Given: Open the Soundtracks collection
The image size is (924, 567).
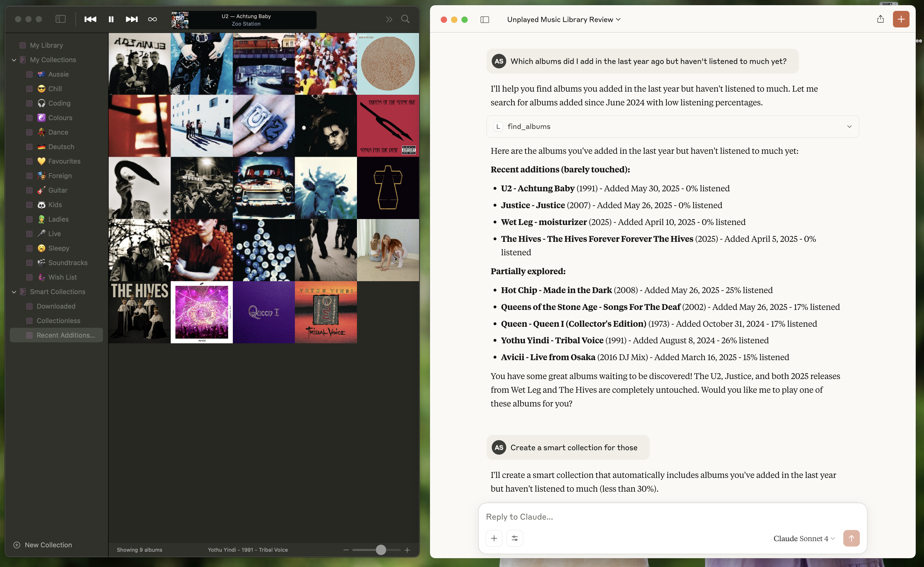Looking at the screenshot, I should click(56, 263).
